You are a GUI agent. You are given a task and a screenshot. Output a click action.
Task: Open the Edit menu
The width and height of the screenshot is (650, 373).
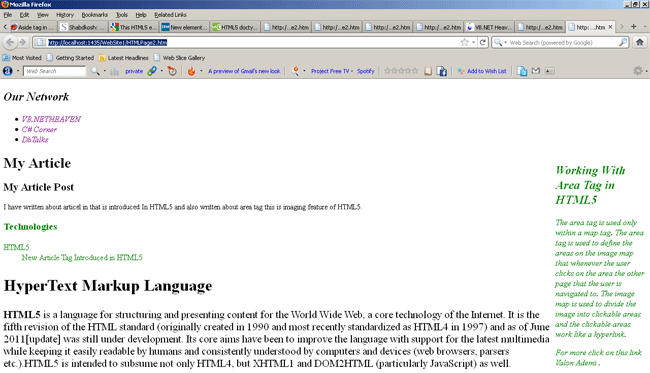click(24, 15)
